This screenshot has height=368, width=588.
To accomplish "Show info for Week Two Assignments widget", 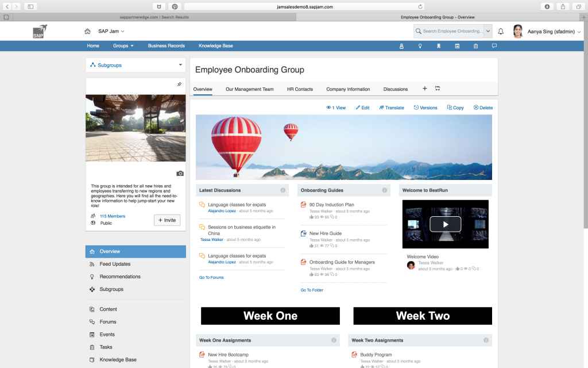I will [486, 340].
